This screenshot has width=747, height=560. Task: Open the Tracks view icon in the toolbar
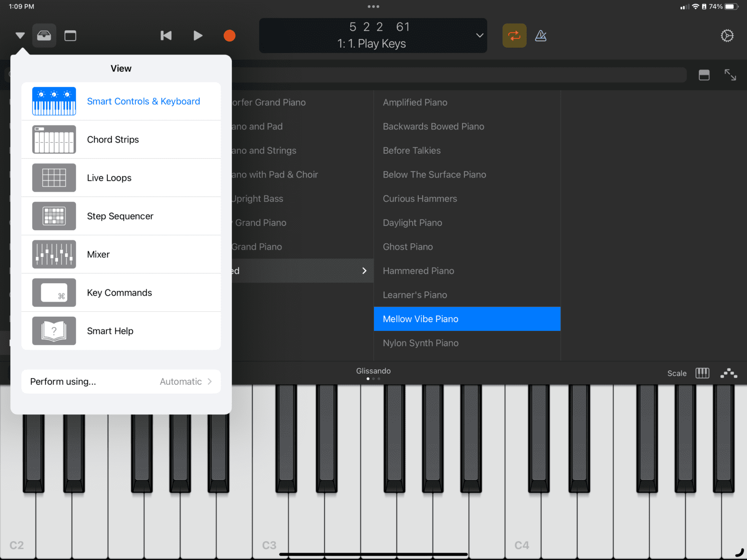tap(70, 36)
